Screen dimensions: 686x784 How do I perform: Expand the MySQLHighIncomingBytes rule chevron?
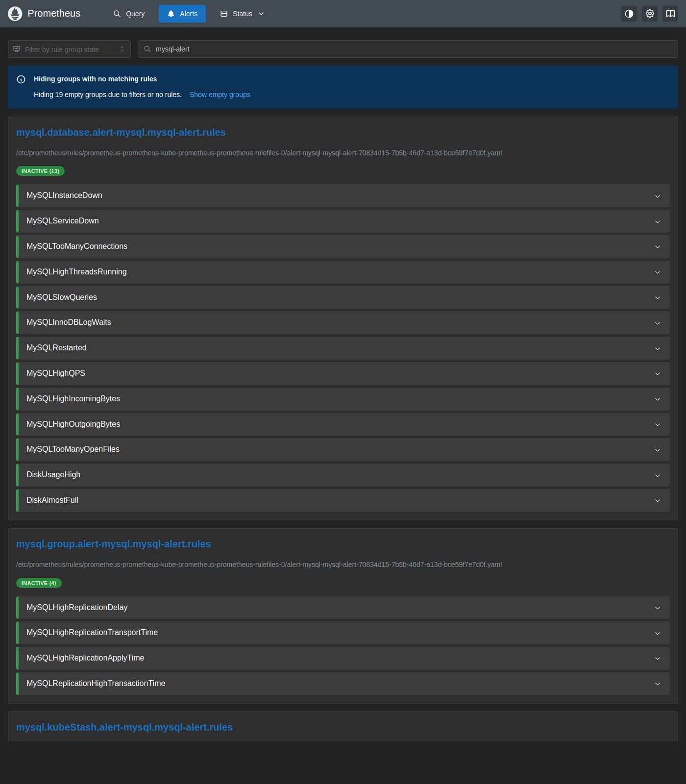pyautogui.click(x=658, y=399)
